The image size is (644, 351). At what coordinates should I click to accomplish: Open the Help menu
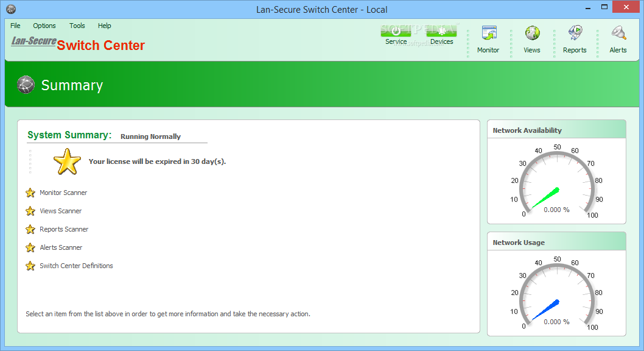pyautogui.click(x=104, y=26)
